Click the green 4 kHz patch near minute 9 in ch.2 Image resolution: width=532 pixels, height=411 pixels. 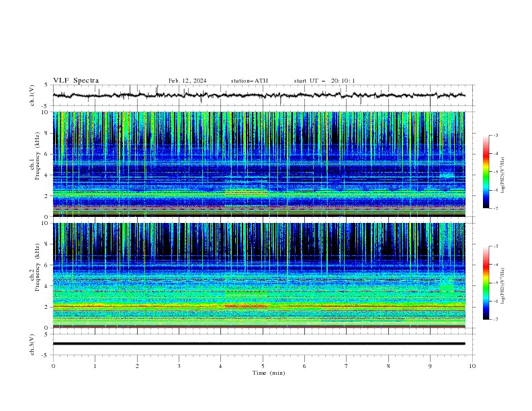(x=447, y=287)
